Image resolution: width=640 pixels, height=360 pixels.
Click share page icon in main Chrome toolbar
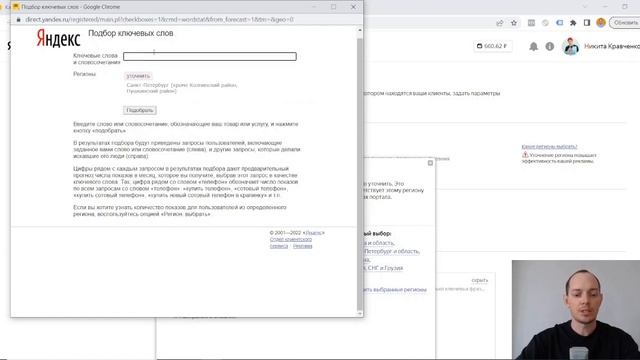point(500,23)
